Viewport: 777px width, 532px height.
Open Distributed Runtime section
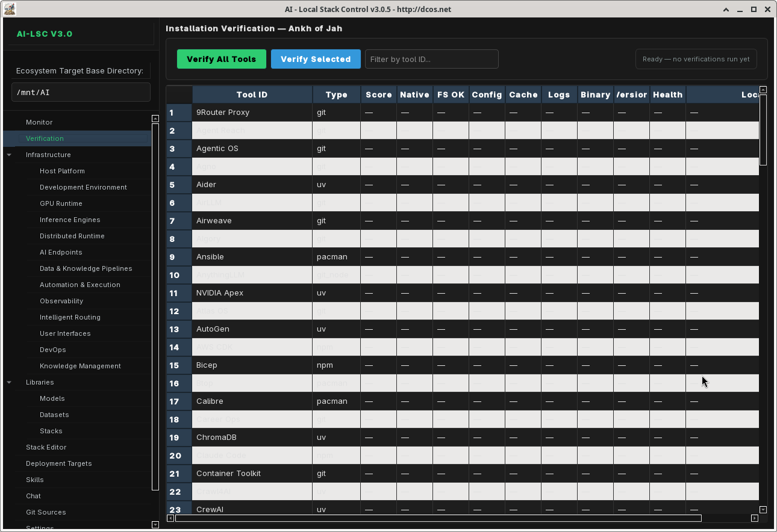coord(72,236)
